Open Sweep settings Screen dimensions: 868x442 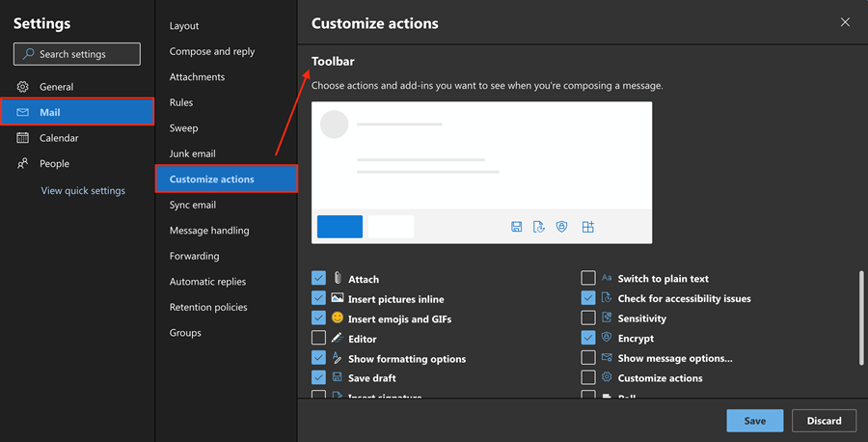coord(227,128)
